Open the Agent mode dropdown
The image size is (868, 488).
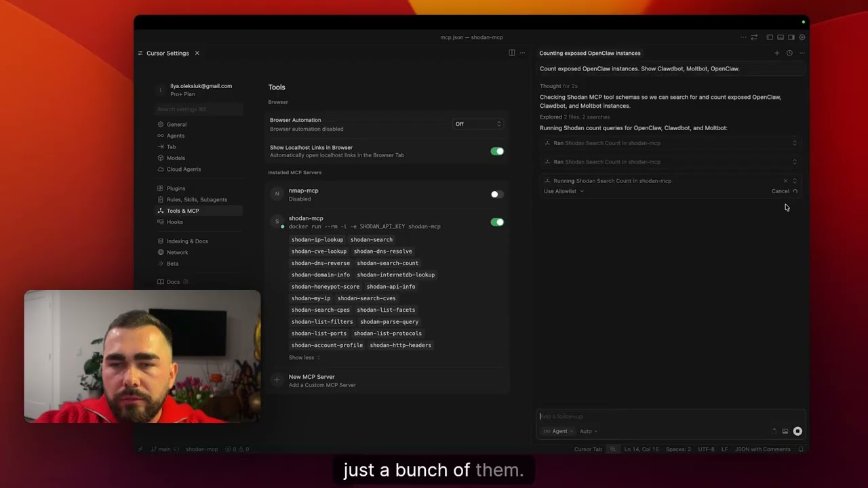[558, 431]
